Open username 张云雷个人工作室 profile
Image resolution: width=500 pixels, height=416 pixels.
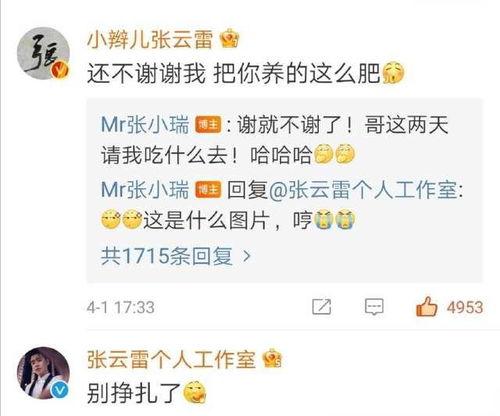[171, 359]
